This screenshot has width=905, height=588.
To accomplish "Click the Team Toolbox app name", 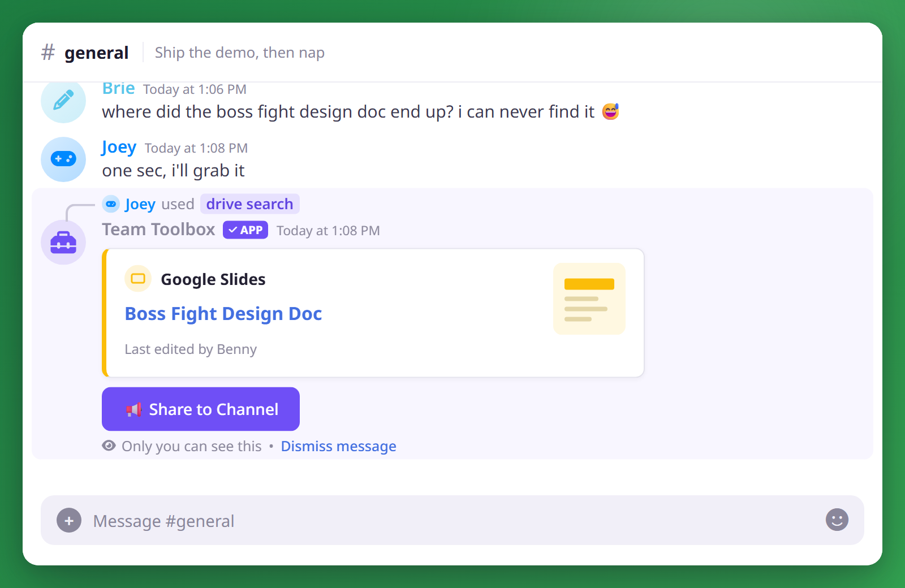I will coord(158,230).
